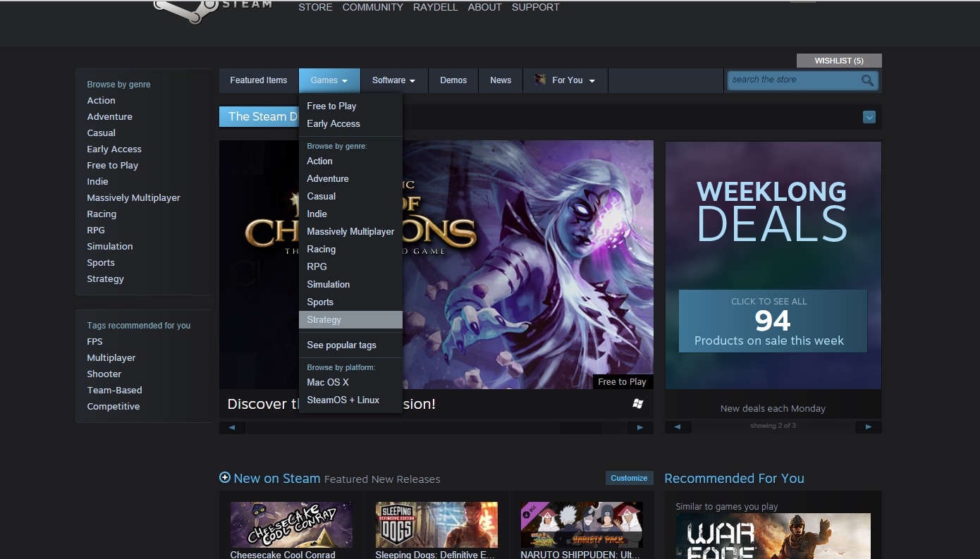The width and height of the screenshot is (980, 559).
Task: Open the Software dropdown menu
Action: click(393, 80)
